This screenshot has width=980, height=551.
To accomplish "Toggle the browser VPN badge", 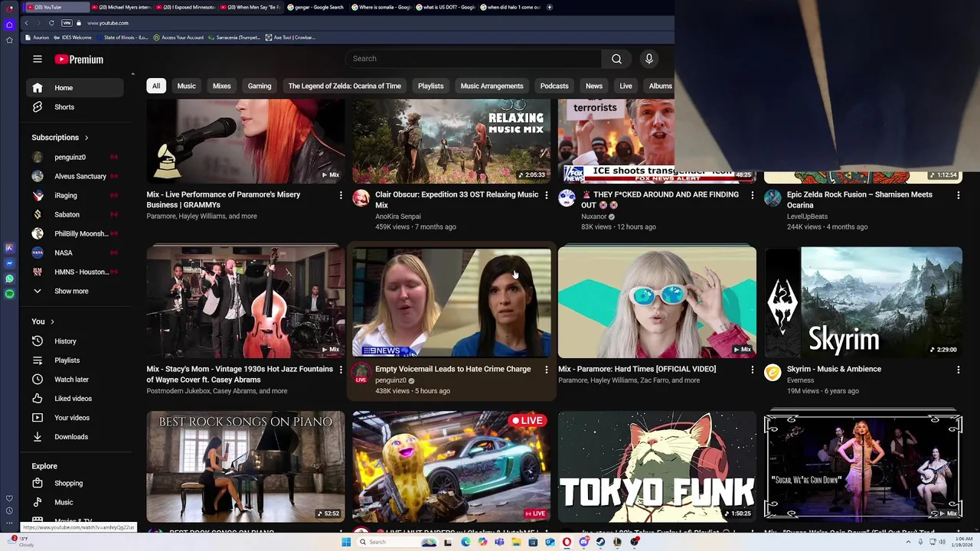I will (x=67, y=23).
